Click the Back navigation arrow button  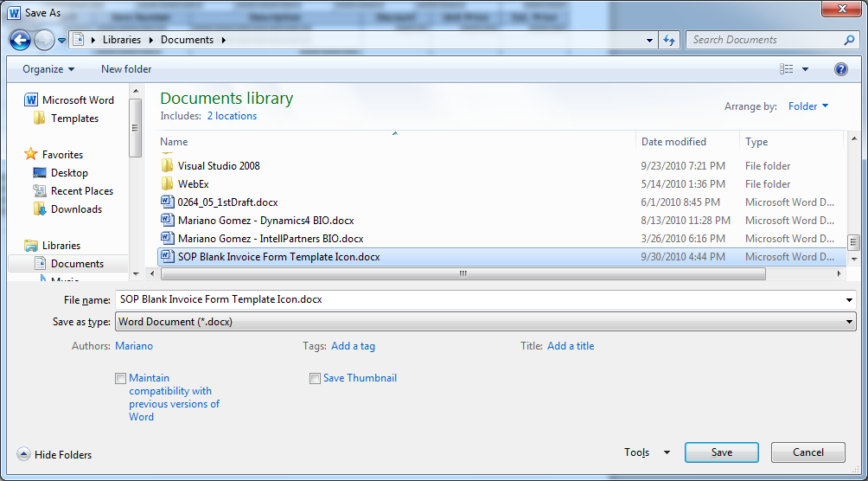20,40
